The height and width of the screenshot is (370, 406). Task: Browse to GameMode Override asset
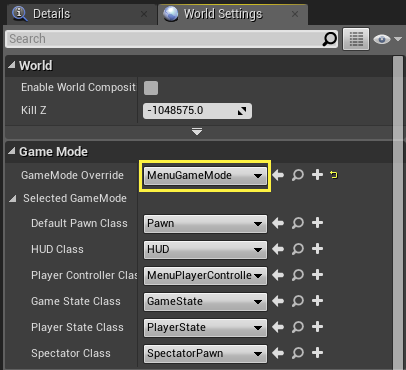298,175
